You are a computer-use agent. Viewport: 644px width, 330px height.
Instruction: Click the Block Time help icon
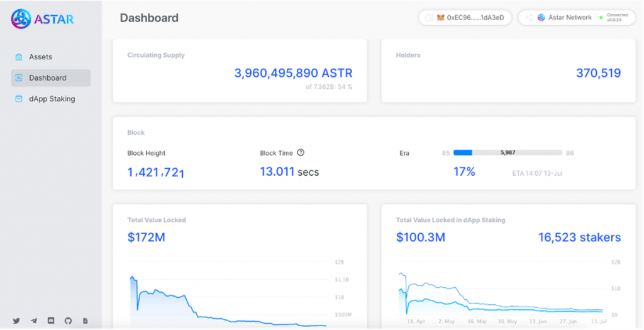(301, 153)
